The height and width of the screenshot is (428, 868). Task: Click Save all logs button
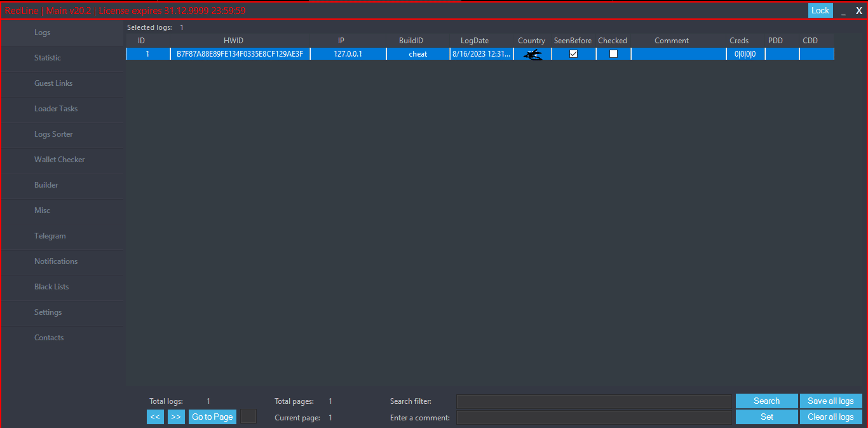click(x=831, y=401)
